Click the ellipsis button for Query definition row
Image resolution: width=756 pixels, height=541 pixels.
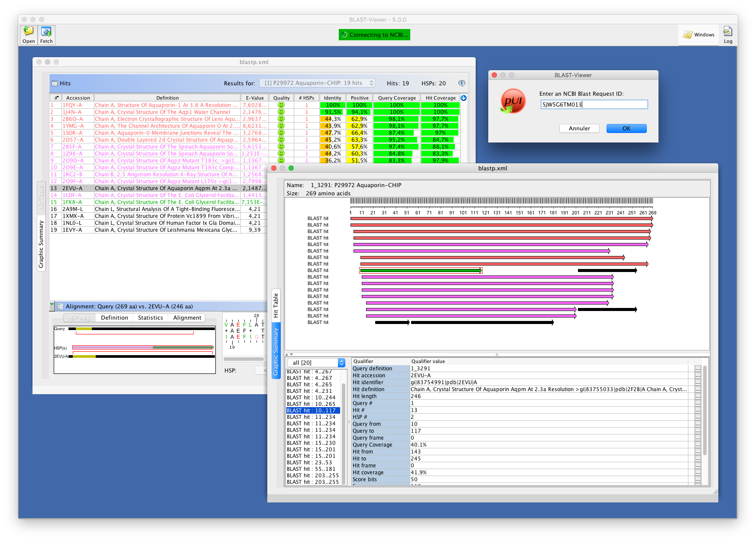[698, 369]
